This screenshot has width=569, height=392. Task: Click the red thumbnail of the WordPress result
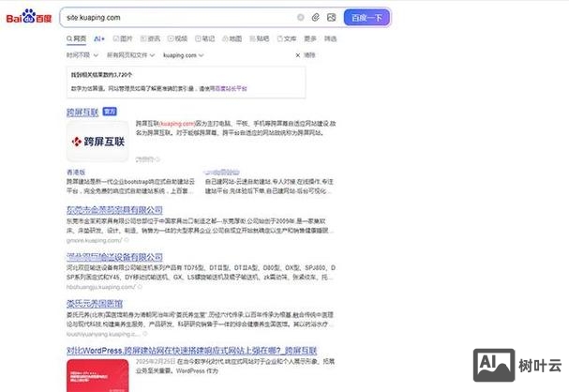[x=97, y=376]
